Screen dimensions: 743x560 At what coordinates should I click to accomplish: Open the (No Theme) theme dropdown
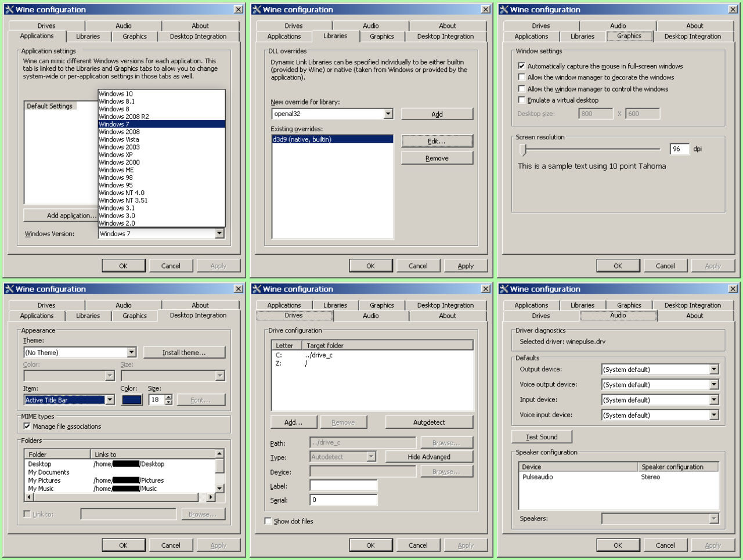coord(132,352)
